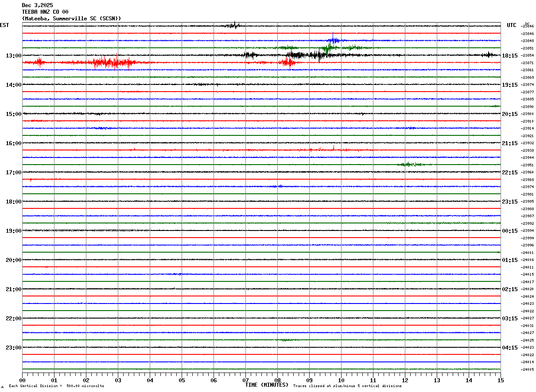
Task: Click the 'DC' column header label
Action: pyautogui.click(x=527, y=24)
